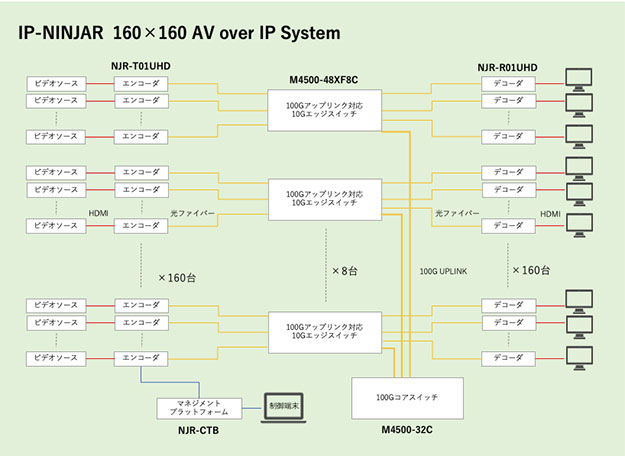Image resolution: width=625 pixels, height=456 pixels.
Task: Select the IP-NINJAR diagram title
Action: tap(180, 33)
